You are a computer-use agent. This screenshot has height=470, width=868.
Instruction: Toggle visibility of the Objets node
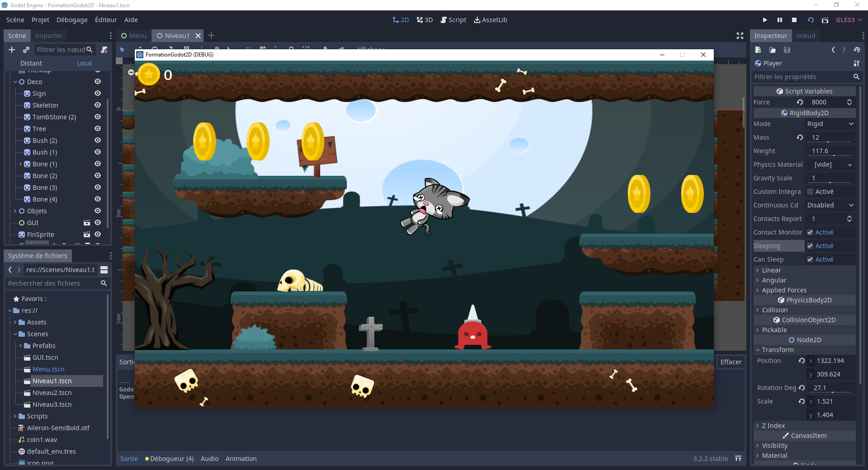tap(97, 211)
